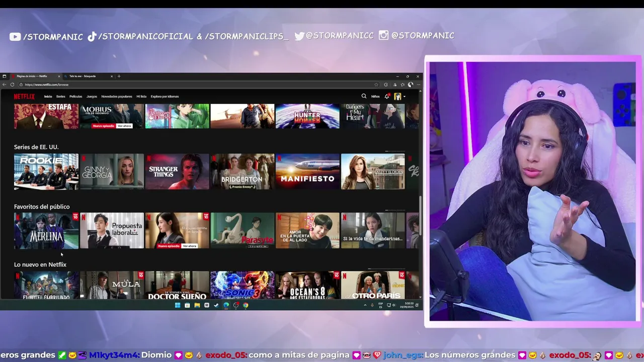Click the Netflix logo
644x362 pixels.
pos(24,97)
